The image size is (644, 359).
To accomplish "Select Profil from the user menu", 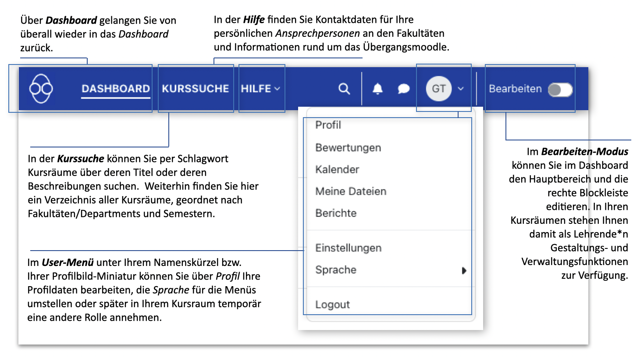I will coord(328,125).
